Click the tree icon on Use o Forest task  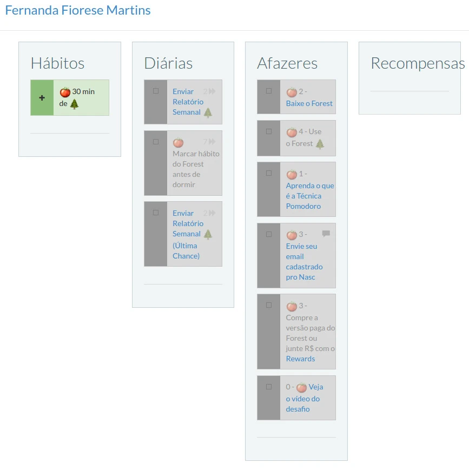[x=320, y=144]
